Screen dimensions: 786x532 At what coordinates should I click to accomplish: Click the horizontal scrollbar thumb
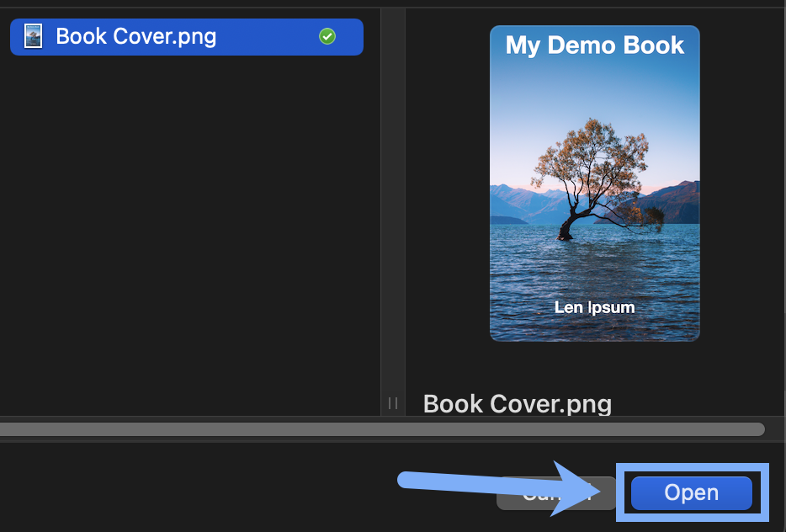379,429
